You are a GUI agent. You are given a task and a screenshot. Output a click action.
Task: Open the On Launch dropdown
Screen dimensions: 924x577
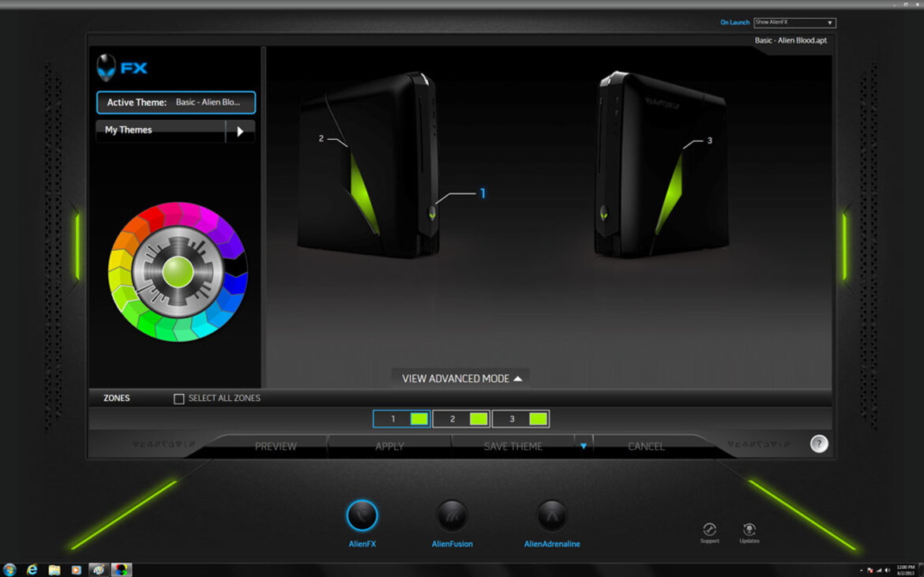(794, 22)
